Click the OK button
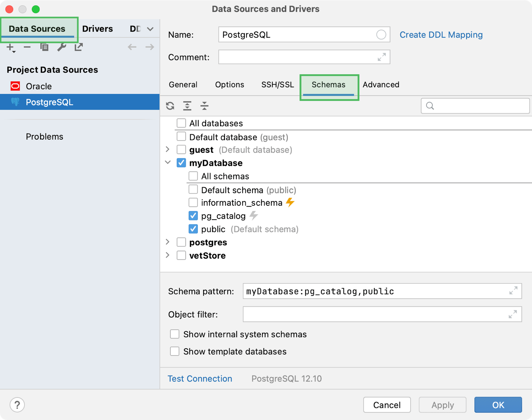Viewport: 532px width, 420px height. (x=498, y=405)
